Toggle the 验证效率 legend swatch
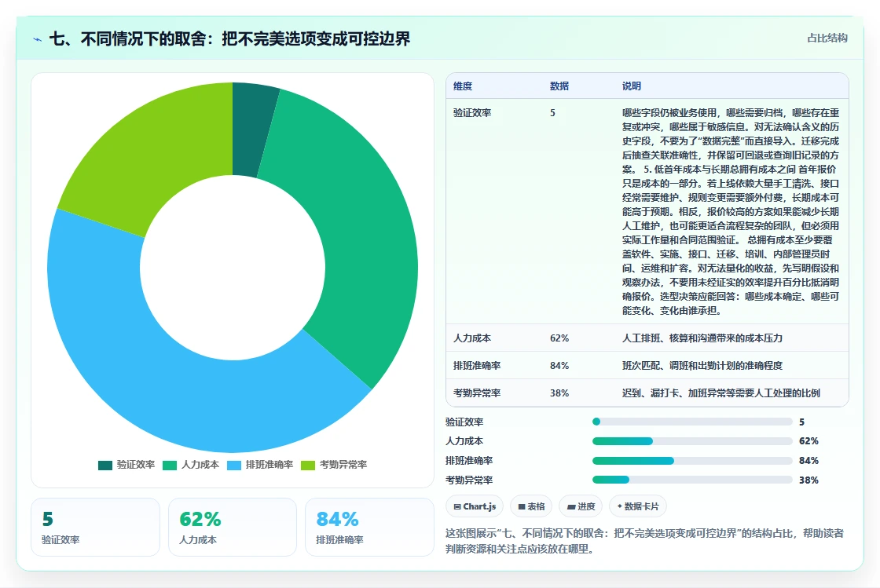The height and width of the screenshot is (588, 880). [105, 466]
